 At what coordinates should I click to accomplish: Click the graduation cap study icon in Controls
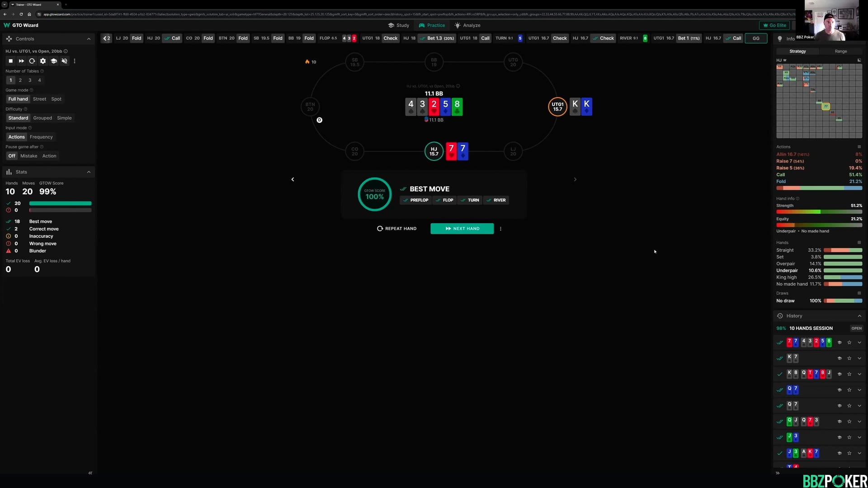pyautogui.click(x=54, y=61)
